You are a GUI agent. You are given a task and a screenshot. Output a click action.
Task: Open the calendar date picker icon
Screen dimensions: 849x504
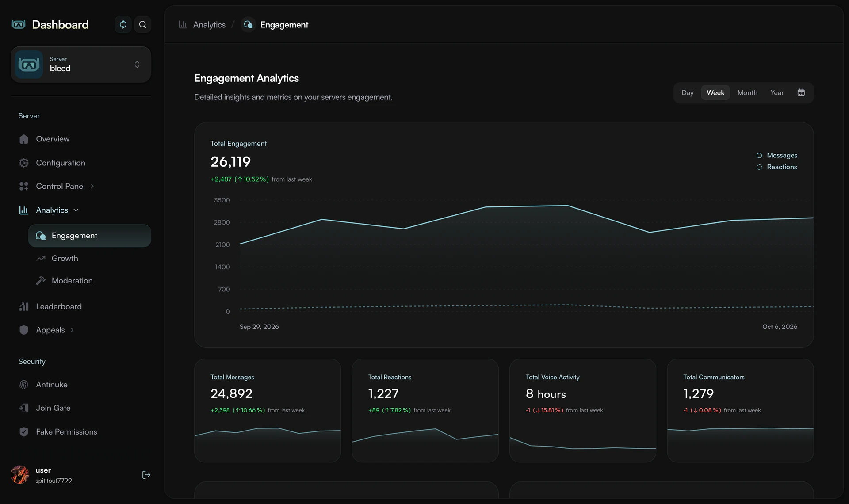pos(801,93)
